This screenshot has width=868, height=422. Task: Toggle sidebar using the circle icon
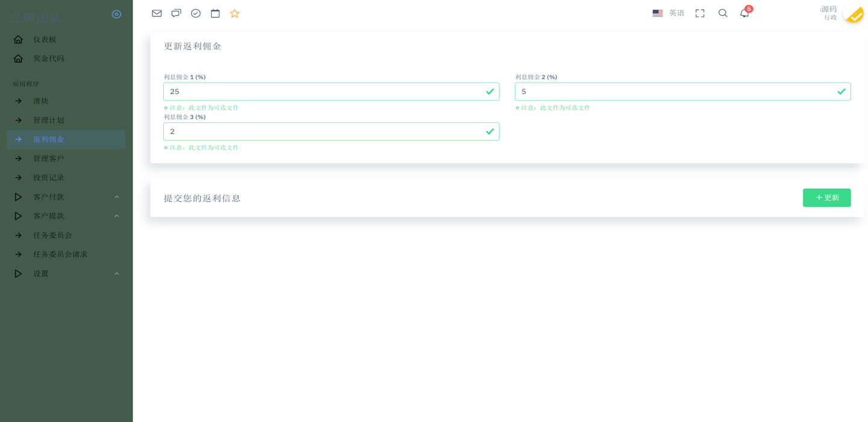(x=116, y=14)
